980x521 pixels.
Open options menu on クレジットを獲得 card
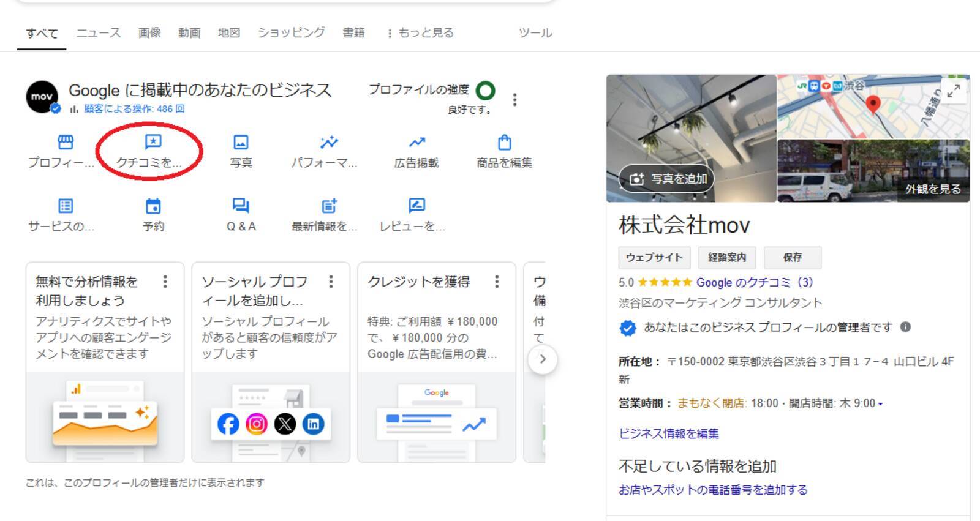497,282
